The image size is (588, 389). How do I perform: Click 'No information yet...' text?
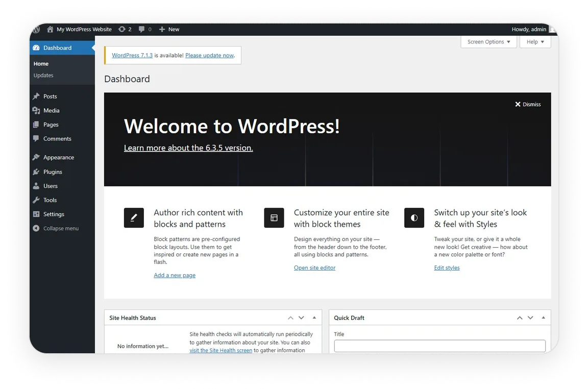143,346
